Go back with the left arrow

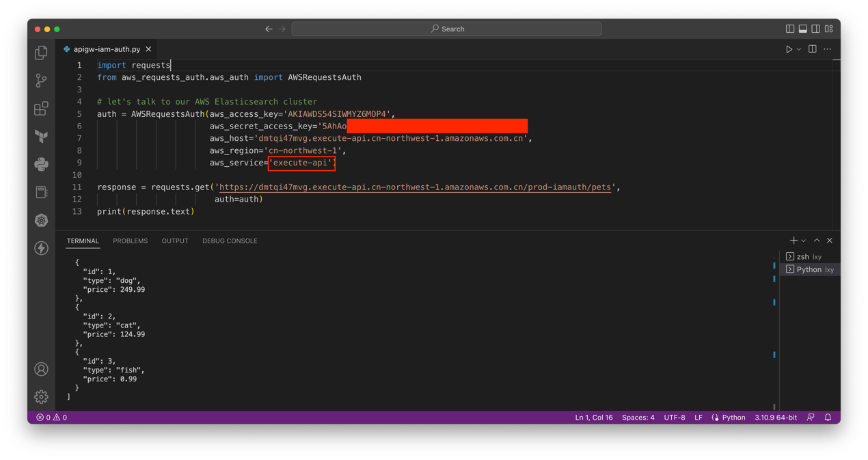[x=269, y=29]
